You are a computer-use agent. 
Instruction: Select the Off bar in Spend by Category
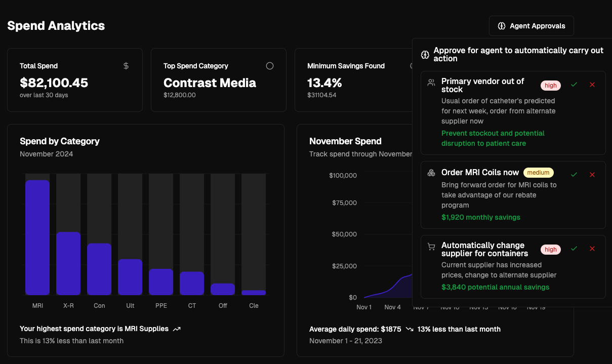coord(223,289)
